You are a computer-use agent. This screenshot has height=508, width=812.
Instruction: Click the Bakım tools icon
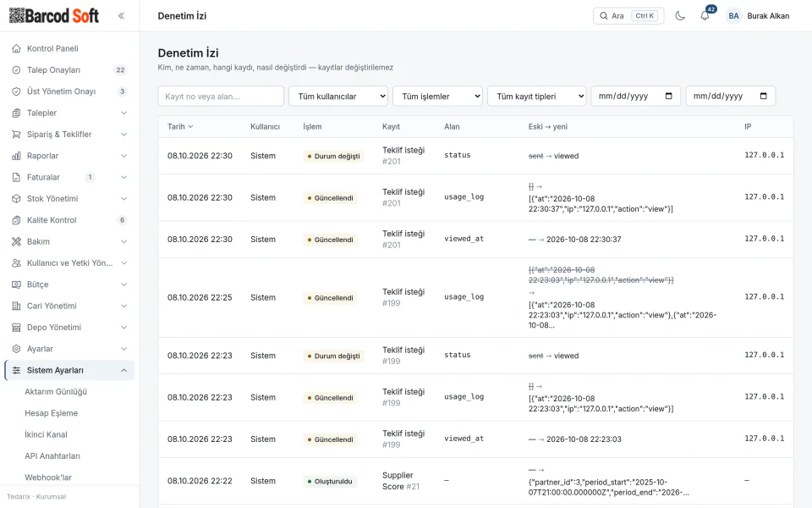point(17,241)
